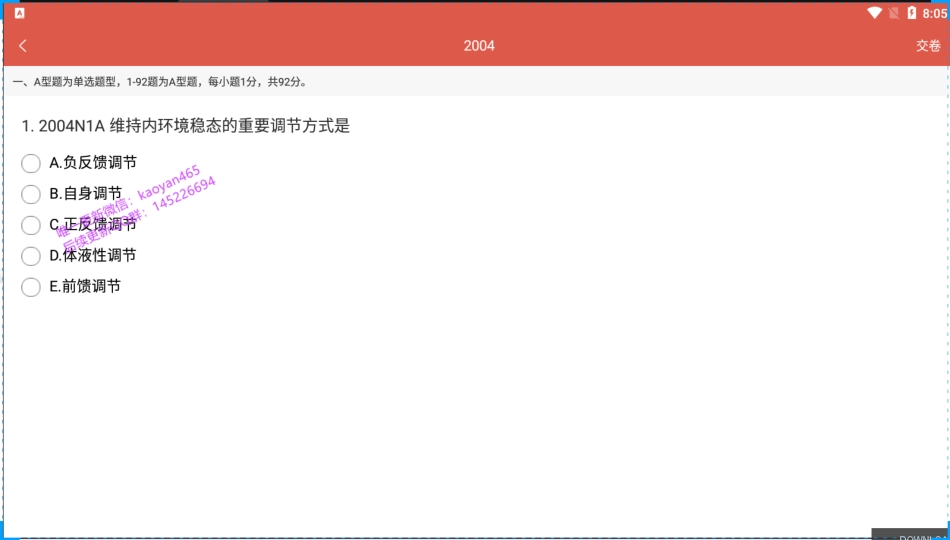
Task: Select radio button for A.负反馈调节
Action: tap(31, 163)
